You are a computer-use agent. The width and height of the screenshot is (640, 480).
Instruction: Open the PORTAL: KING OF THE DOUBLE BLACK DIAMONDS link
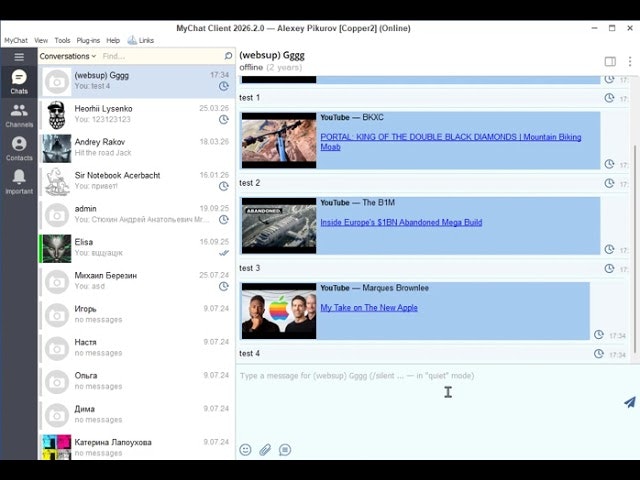[x=451, y=142]
